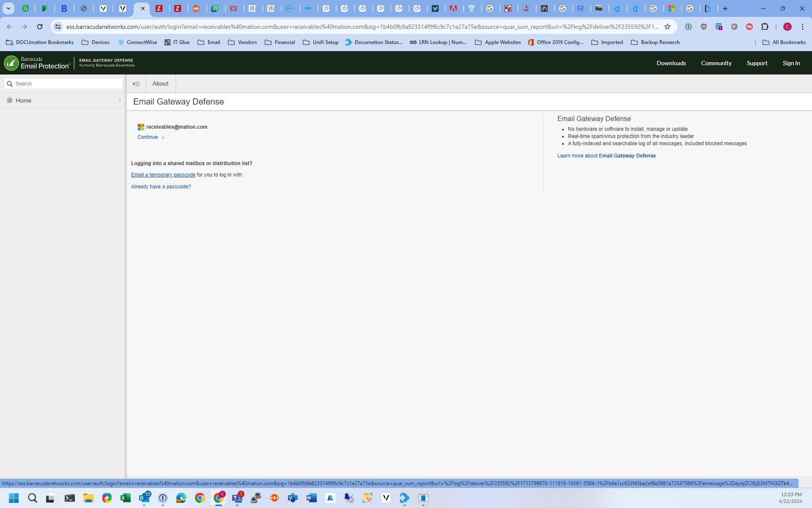Select the About tab
Image resolution: width=812 pixels, height=508 pixels.
160,84
